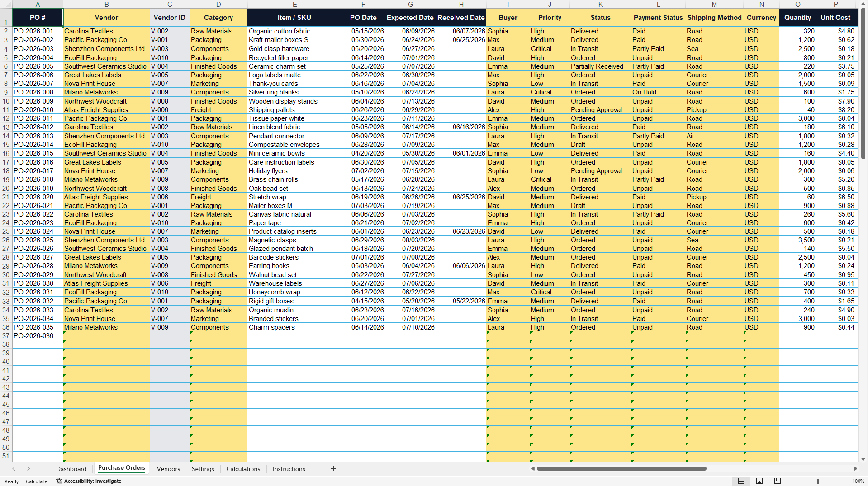The height and width of the screenshot is (486, 868).
Task: Click vertical scrollbar up arrow
Action: pos(863,4)
